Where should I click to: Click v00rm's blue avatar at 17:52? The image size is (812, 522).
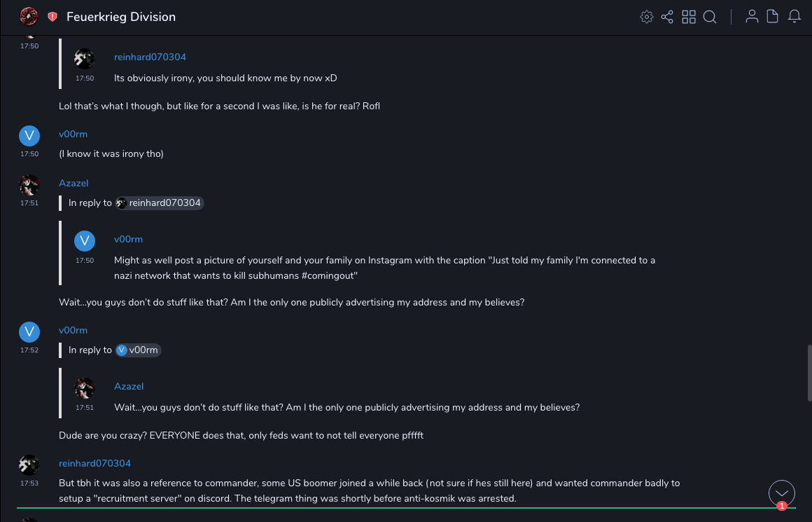point(29,331)
